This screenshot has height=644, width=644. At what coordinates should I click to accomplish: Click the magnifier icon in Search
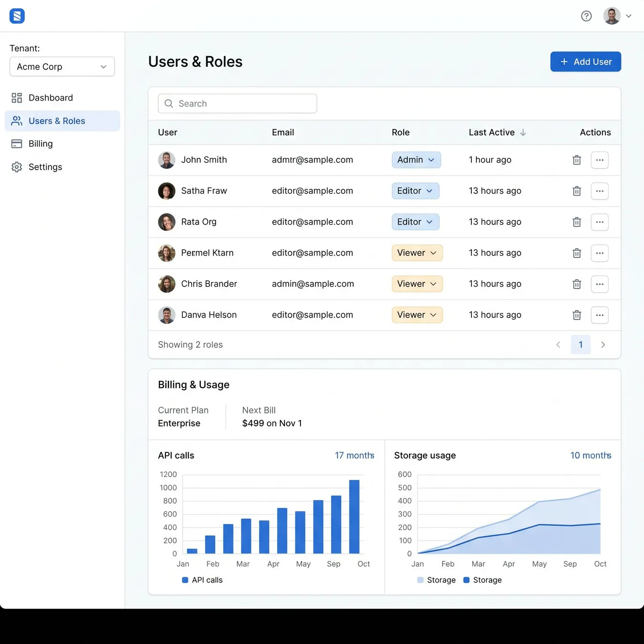169,104
